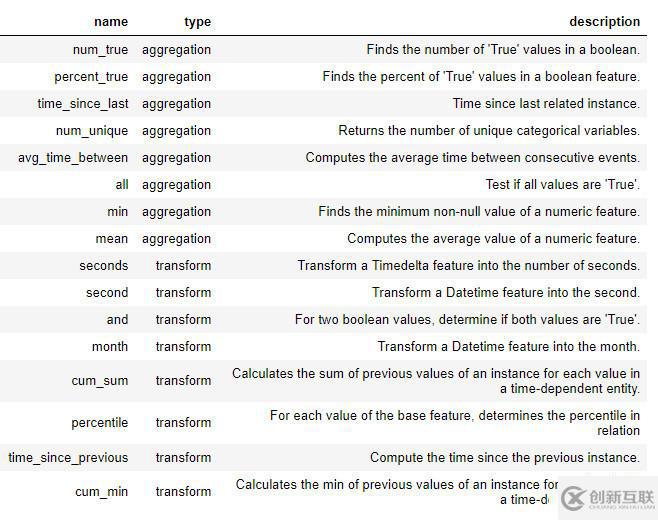This screenshot has width=658, height=520.
Task: Click the 'Time since last related instance.' description
Action: (546, 103)
